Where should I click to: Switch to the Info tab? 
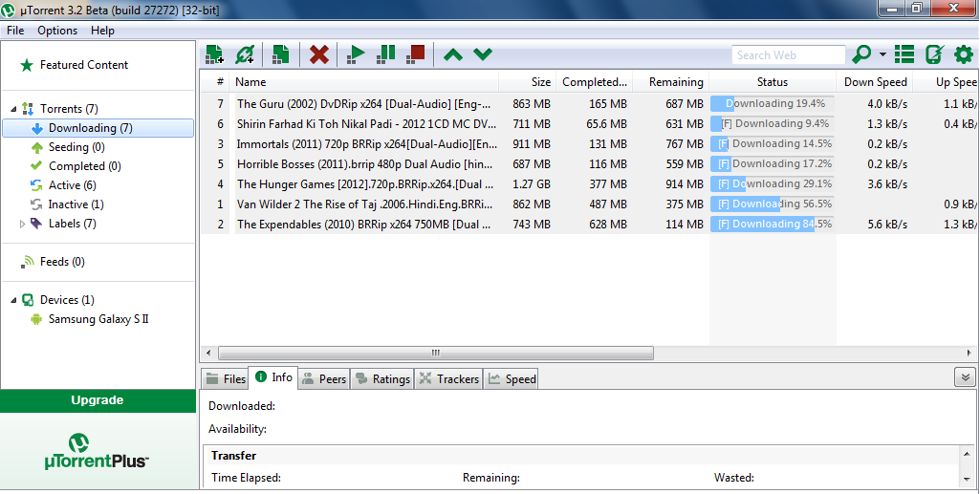[x=273, y=377]
